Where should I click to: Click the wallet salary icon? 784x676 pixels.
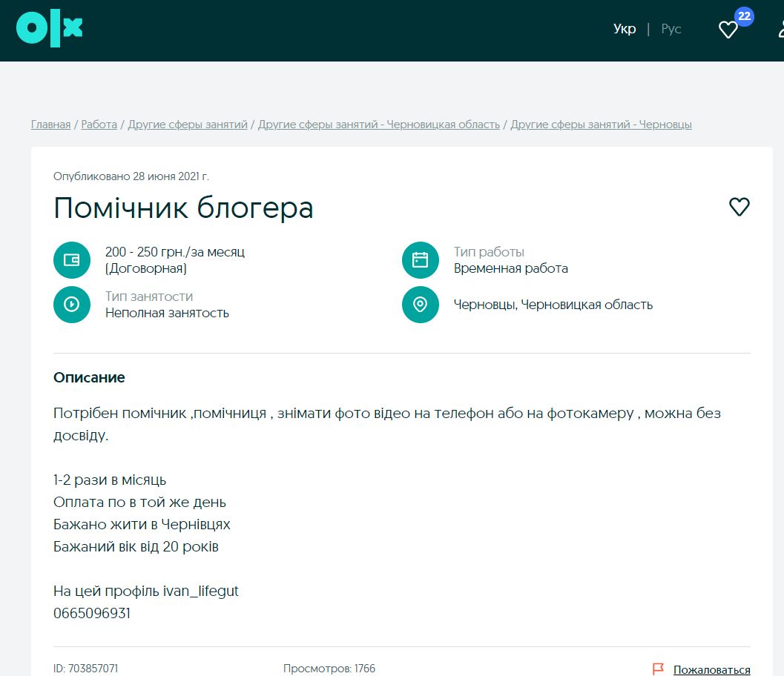click(x=72, y=260)
